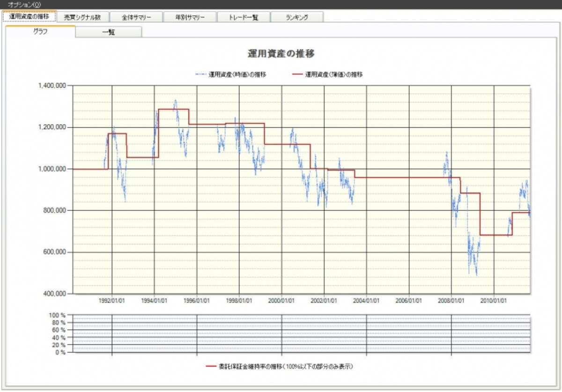Select the グラフ sub-tab
The width and height of the screenshot is (562, 392).
40,32
